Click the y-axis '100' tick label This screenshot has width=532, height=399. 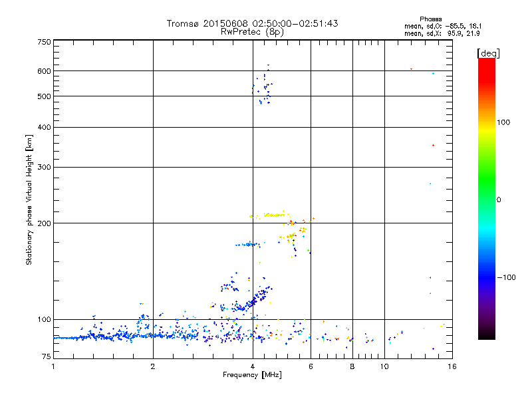click(x=44, y=319)
